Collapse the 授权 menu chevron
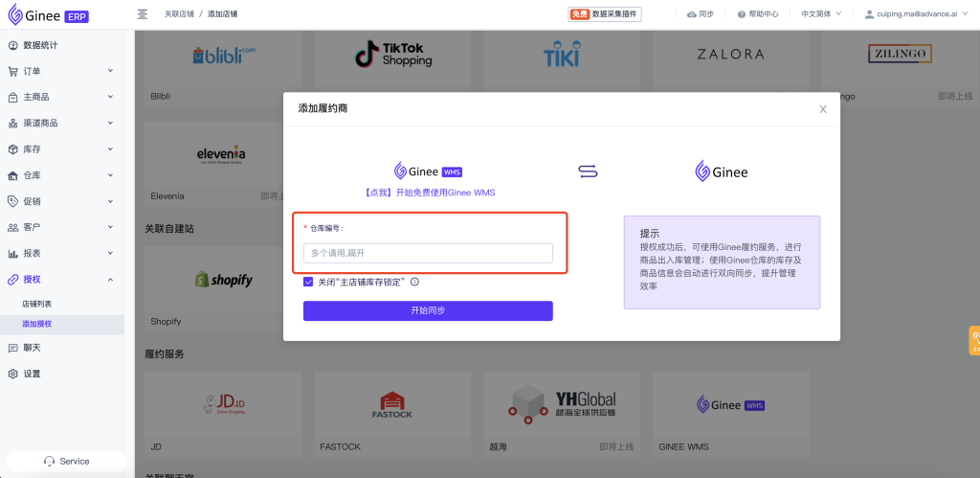 coord(110,279)
